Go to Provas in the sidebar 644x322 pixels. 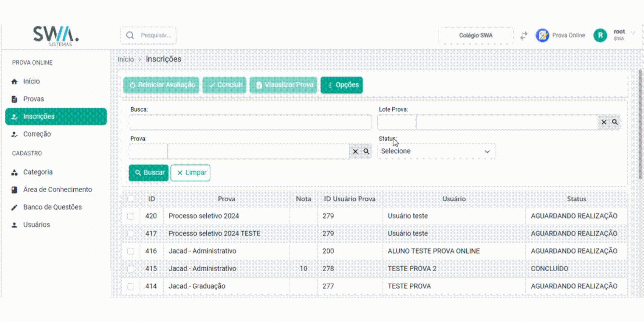tap(33, 99)
